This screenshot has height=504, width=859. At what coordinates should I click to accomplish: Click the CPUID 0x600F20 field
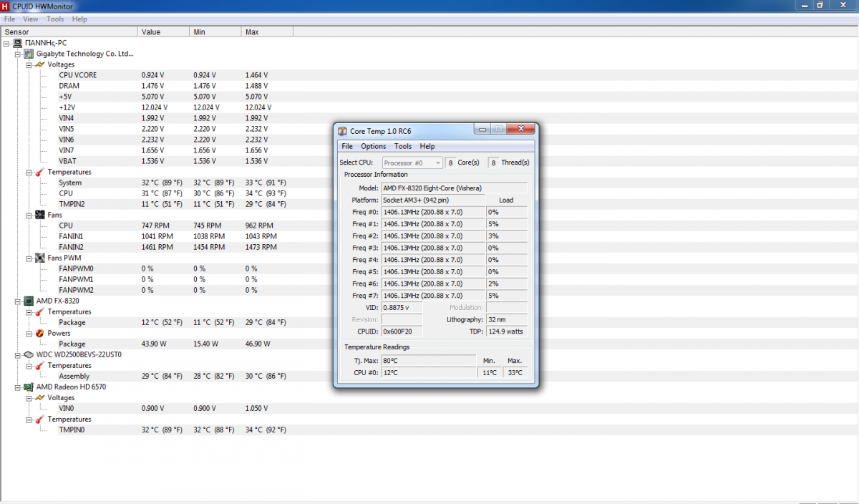402,331
